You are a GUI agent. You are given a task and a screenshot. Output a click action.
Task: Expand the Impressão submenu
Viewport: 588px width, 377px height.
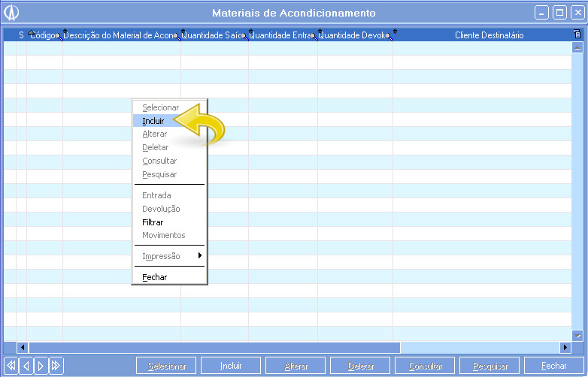point(169,256)
